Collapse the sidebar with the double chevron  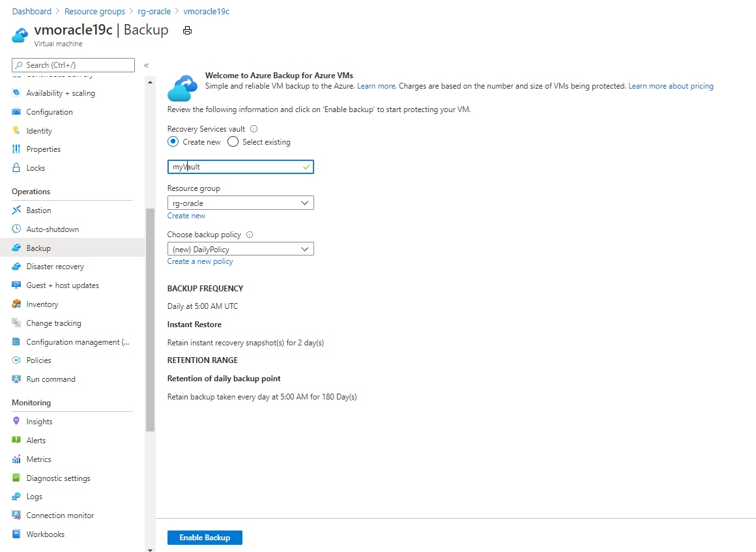coord(146,65)
